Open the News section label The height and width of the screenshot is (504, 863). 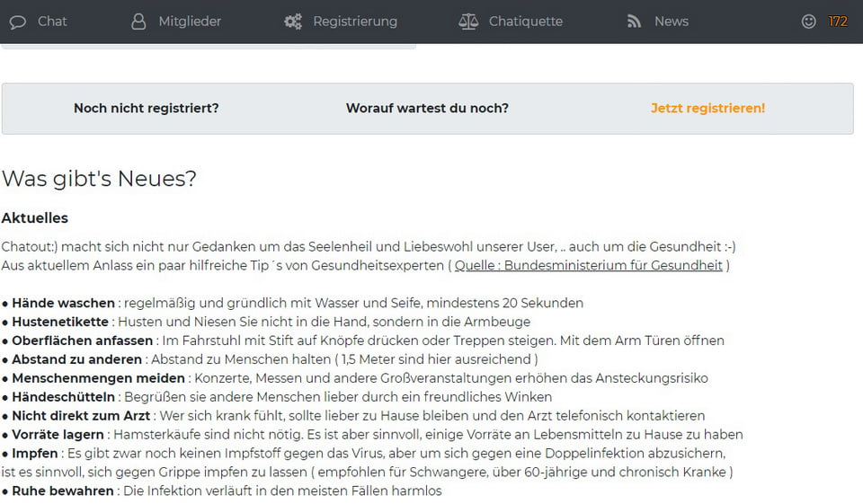click(x=672, y=22)
